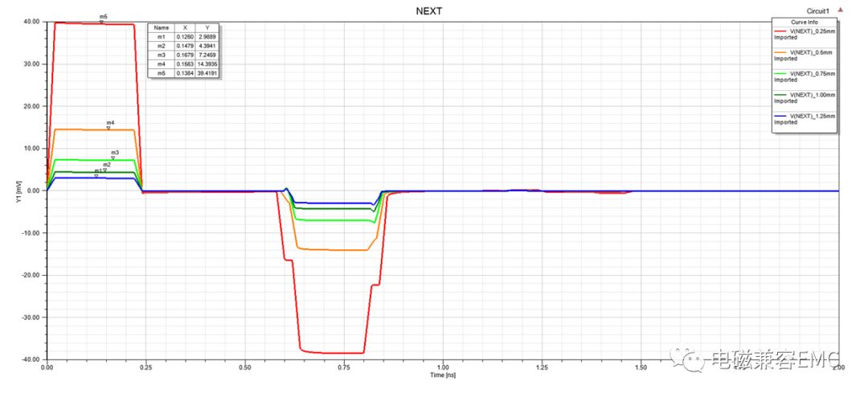Screen dimensions: 868x398
Task: Click the red line swatch in legend
Action: pyautogui.click(x=780, y=31)
